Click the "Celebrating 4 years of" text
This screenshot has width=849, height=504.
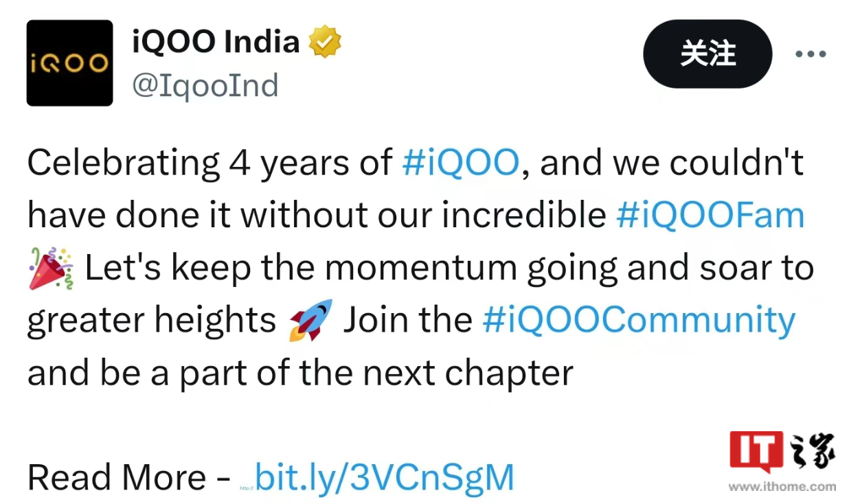coord(210,163)
